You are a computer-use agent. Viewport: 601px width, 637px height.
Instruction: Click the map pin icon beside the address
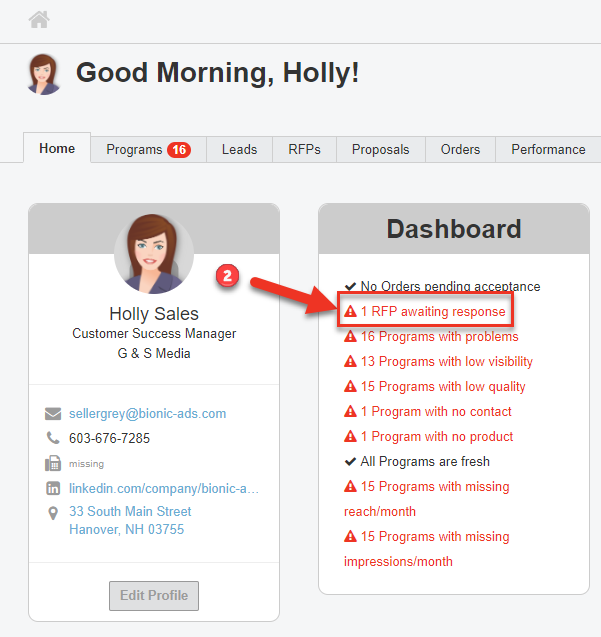point(53,513)
